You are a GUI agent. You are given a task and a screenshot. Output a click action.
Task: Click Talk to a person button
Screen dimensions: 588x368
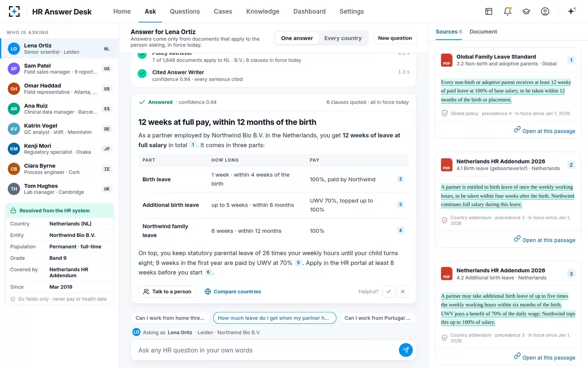(167, 292)
